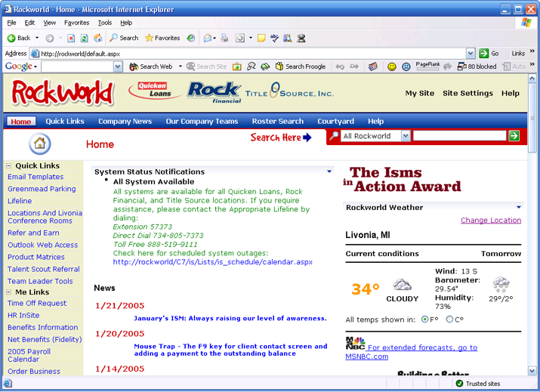
Task: Click the Rock Financial logo
Action: pyautogui.click(x=214, y=92)
